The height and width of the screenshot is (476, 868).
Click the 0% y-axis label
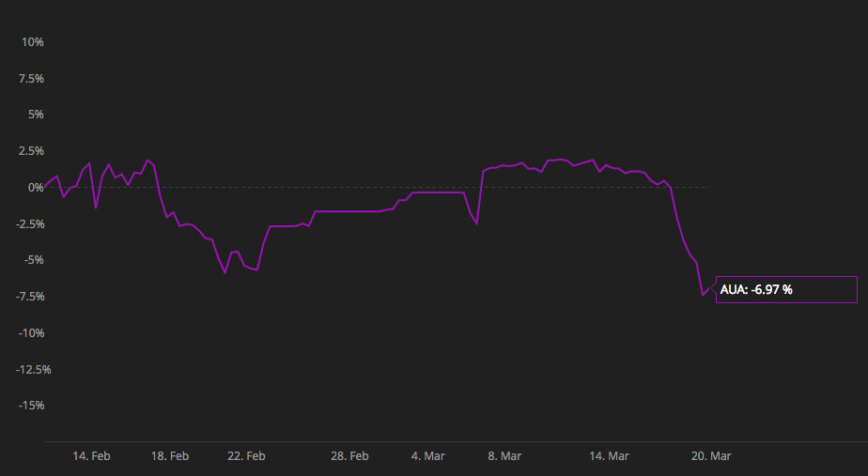click(36, 188)
